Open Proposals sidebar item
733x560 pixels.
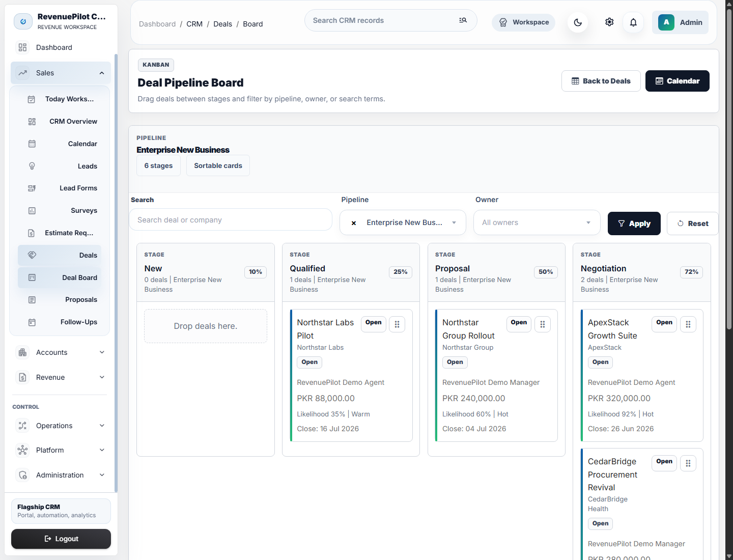[60, 300]
